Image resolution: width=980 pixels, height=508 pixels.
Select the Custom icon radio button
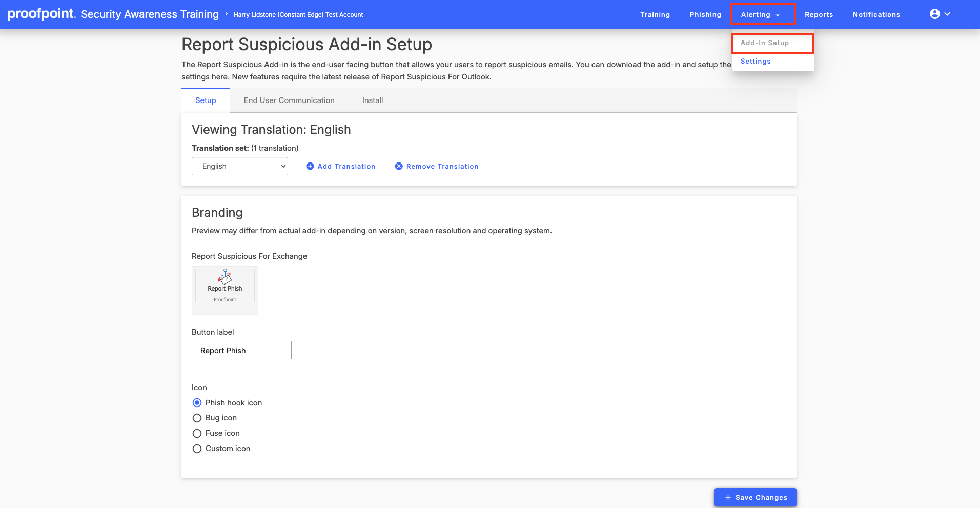pos(197,449)
